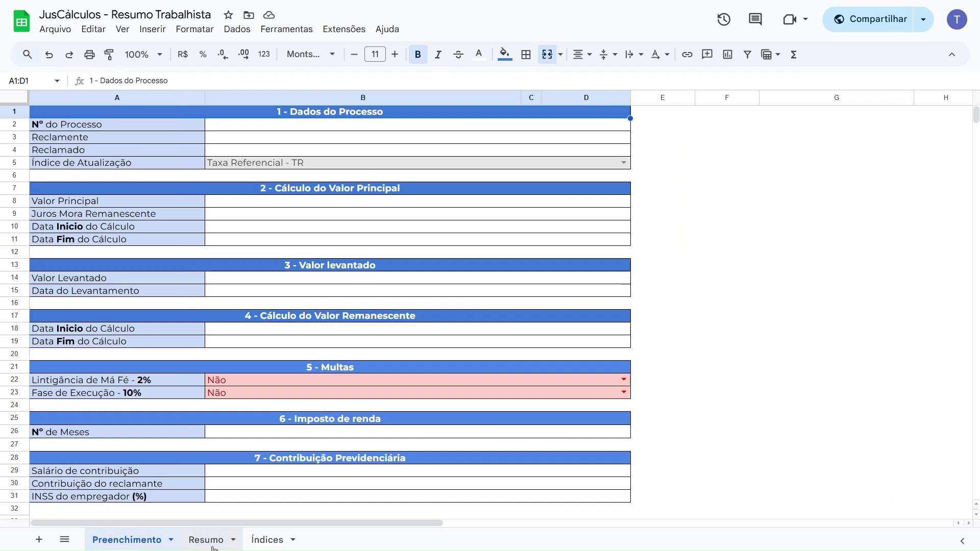
Task: Open the borders menu
Action: [x=526, y=54]
